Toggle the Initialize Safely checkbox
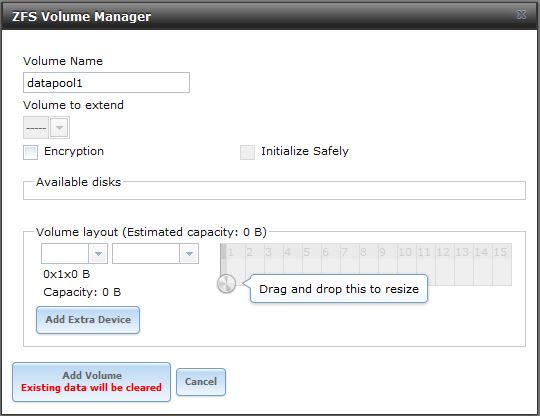The width and height of the screenshot is (540, 416). click(x=247, y=152)
